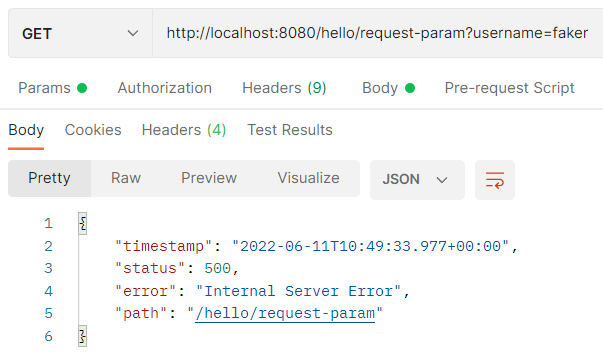Switch to Preview response view

[x=209, y=178]
